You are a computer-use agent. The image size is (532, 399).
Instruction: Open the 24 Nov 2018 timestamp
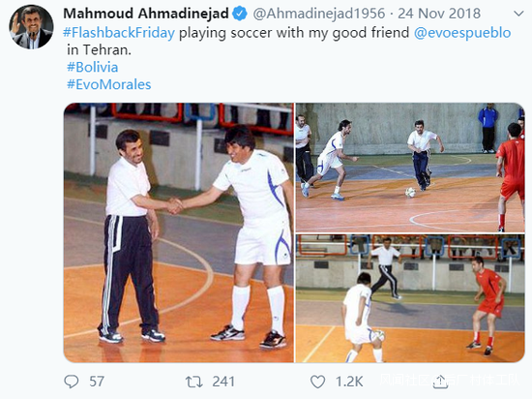tap(439, 14)
